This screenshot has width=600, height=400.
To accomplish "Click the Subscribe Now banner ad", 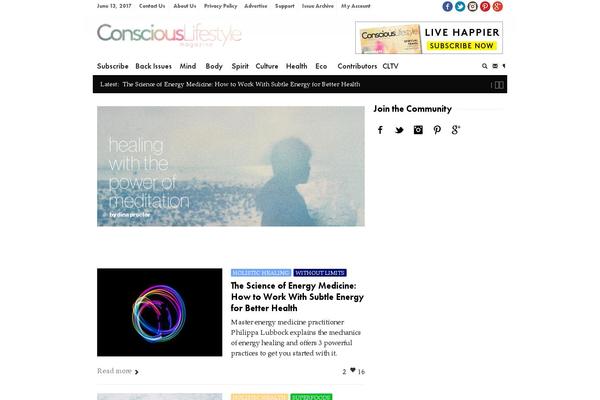I will tap(429, 38).
